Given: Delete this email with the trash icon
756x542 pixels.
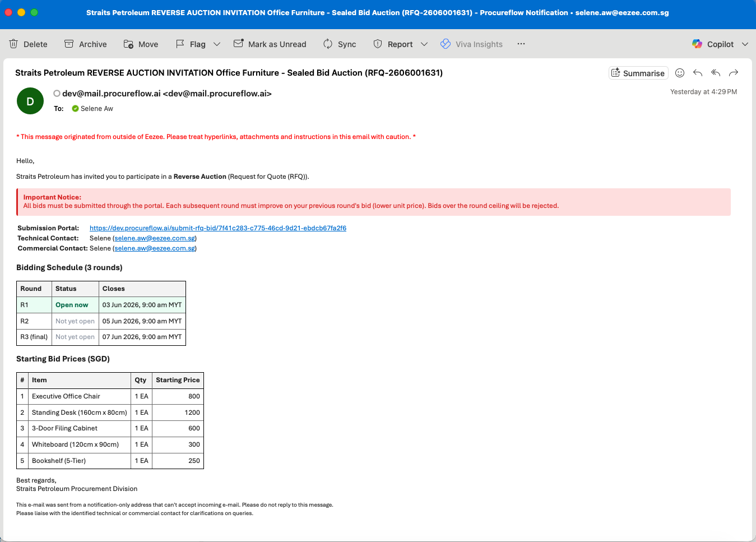Looking at the screenshot, I should [x=14, y=44].
